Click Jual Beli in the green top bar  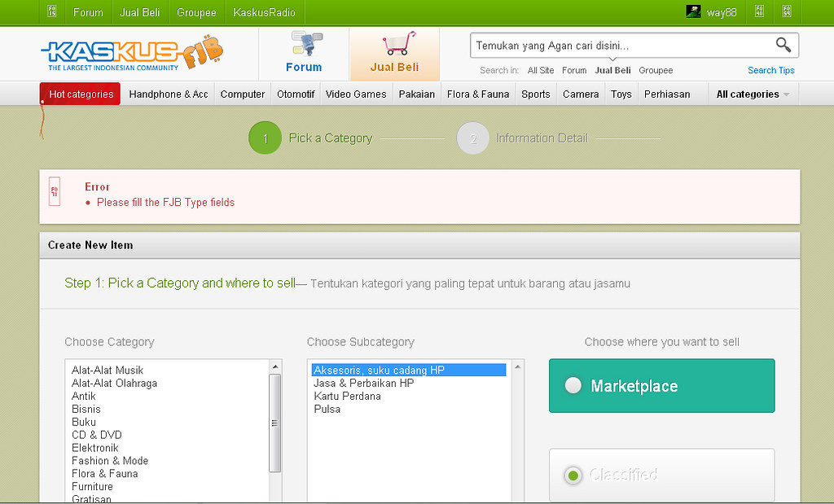tap(140, 12)
